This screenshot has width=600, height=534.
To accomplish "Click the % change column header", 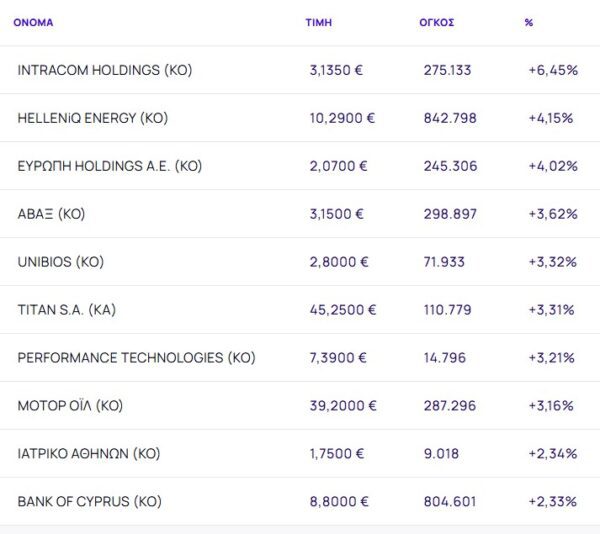I will click(529, 22).
